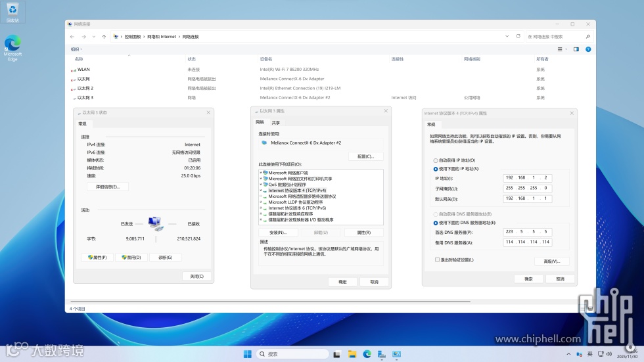Viewport: 644px width, 362px height.
Task: Click the 详细信息 details button
Action: pos(108,187)
